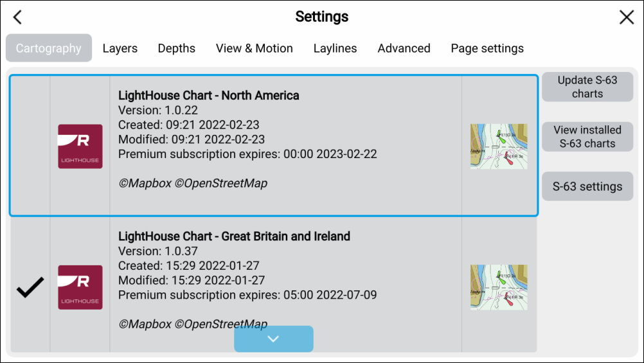Viewport: 644px width, 363px height.
Task: Open S-63 settings
Action: (587, 186)
